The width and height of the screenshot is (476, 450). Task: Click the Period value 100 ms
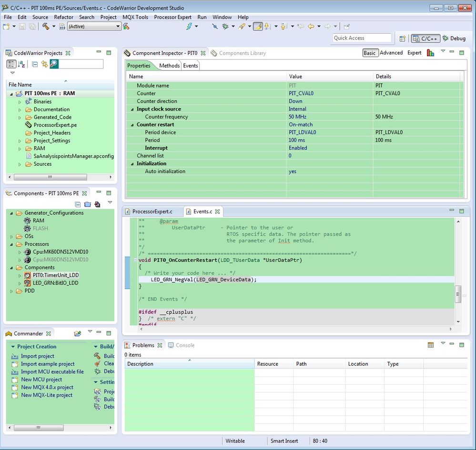coord(296,140)
